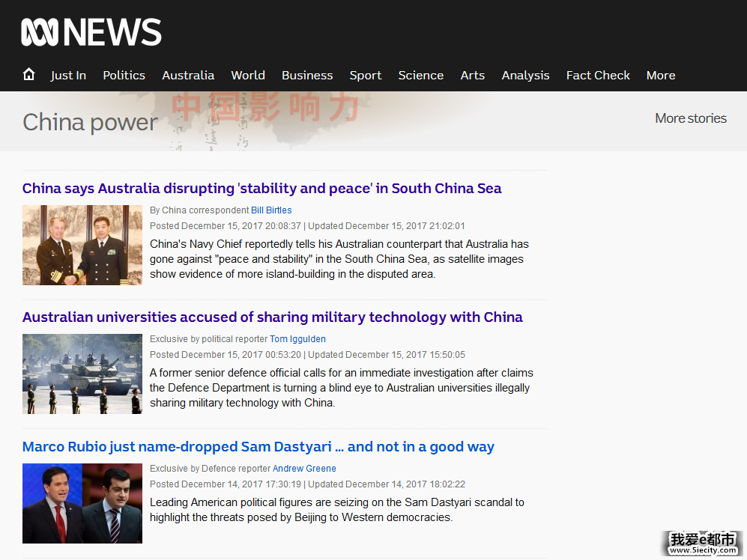Click the More stories link
Viewport: 747px width, 560px height.
click(691, 118)
